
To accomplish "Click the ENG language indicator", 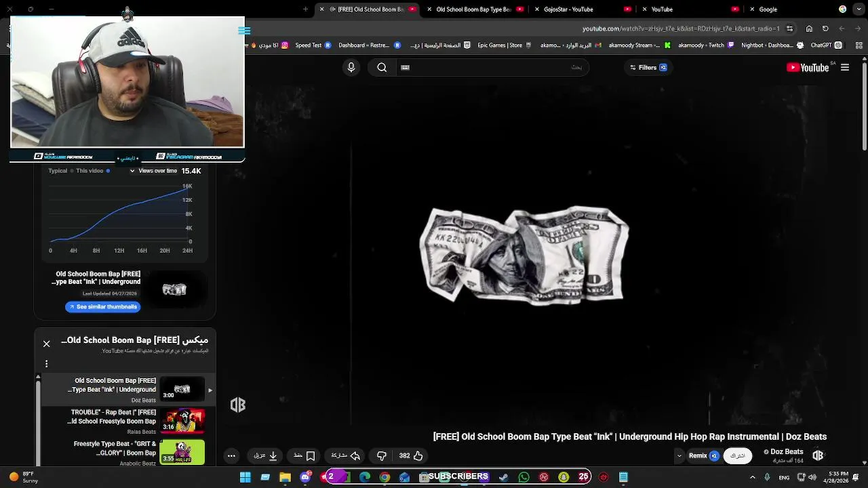I will click(x=784, y=478).
